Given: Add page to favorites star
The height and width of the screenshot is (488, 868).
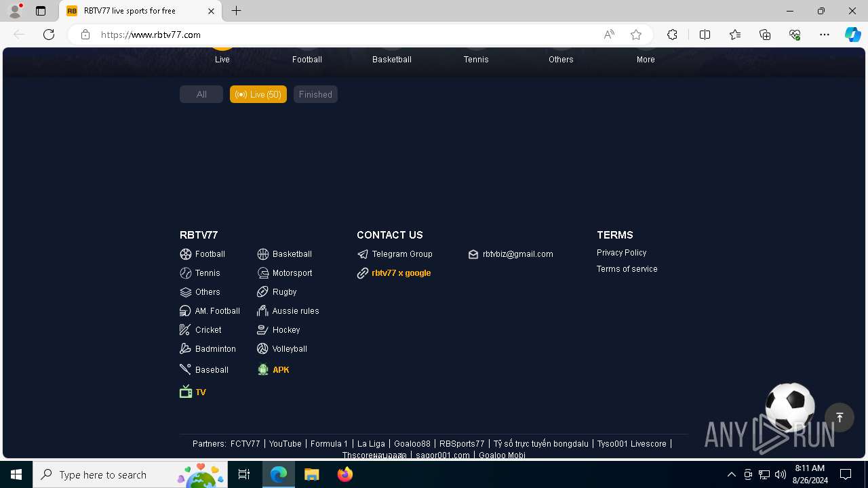Looking at the screenshot, I should [x=636, y=35].
